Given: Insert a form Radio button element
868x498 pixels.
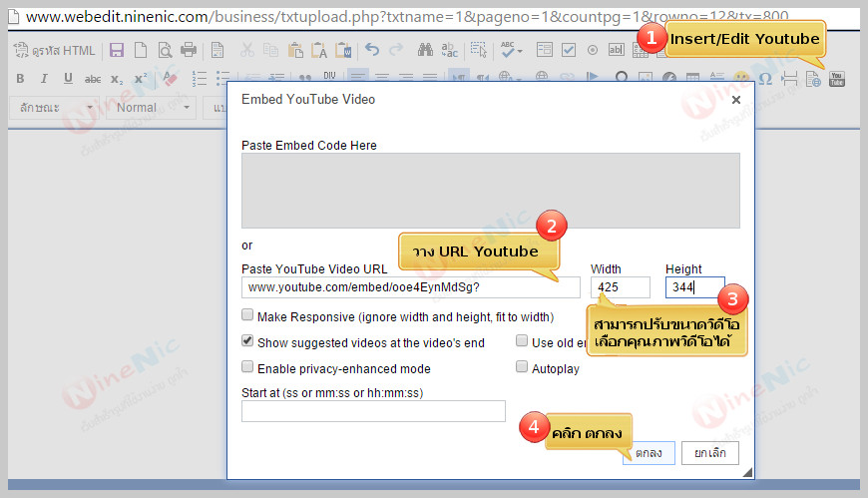Looking at the screenshot, I should (593, 51).
